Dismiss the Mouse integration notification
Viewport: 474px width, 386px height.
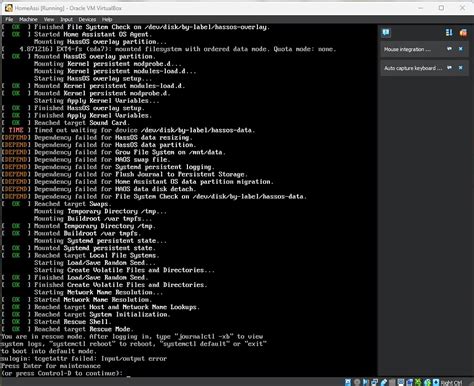coord(461,49)
